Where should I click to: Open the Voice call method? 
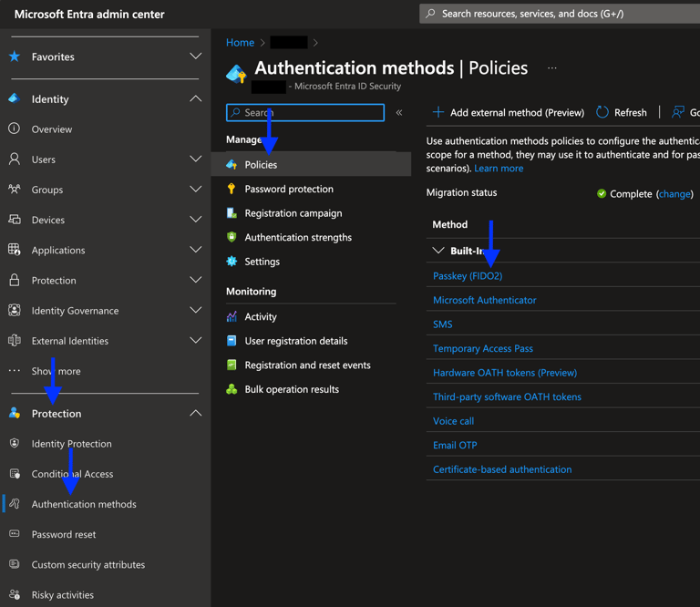pyautogui.click(x=453, y=421)
